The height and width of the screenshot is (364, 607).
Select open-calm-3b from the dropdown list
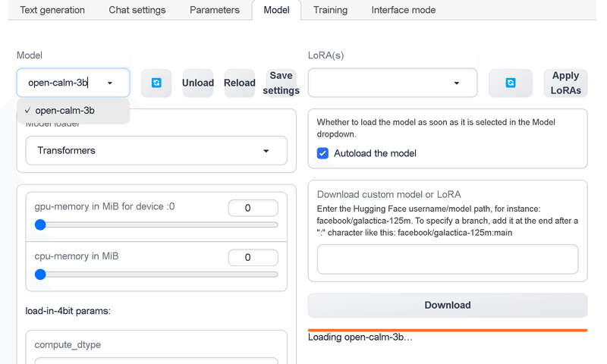tap(73, 111)
